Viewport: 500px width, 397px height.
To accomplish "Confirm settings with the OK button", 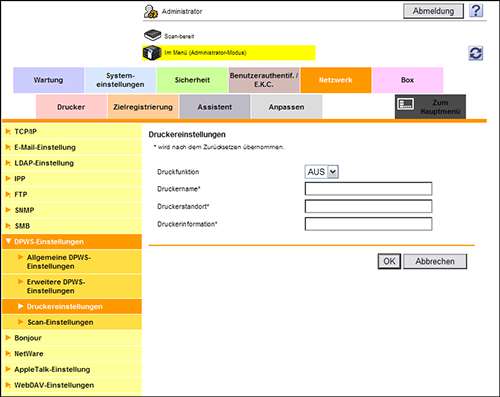I will click(389, 261).
